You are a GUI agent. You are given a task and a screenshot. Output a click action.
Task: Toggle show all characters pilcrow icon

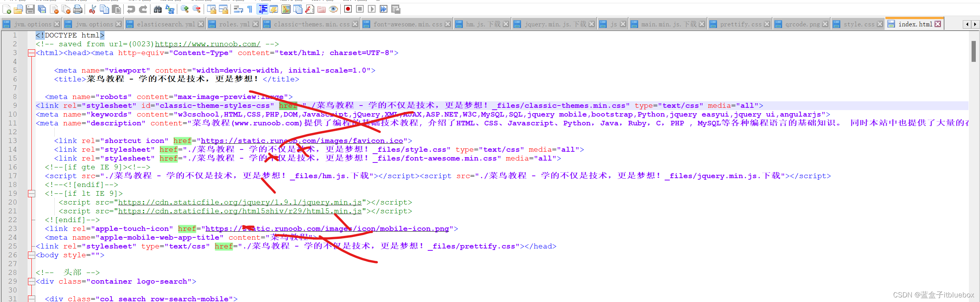[250, 9]
